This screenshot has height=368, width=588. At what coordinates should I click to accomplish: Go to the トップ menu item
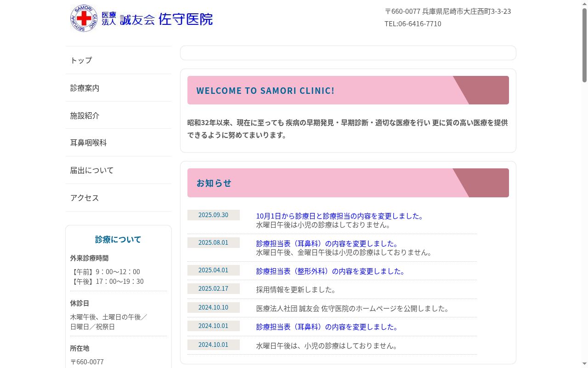pos(119,60)
